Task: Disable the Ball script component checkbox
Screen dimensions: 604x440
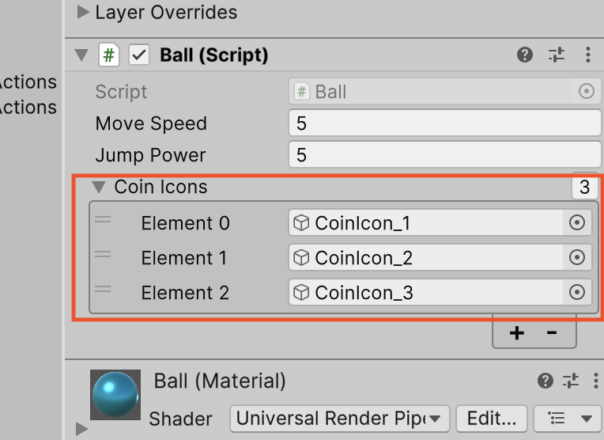Action: tap(139, 55)
